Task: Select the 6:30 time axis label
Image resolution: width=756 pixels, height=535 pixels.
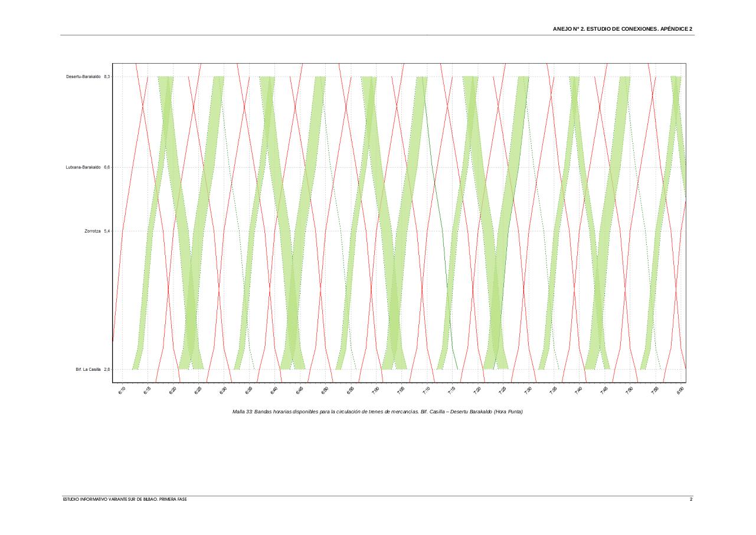Action: pos(223,390)
